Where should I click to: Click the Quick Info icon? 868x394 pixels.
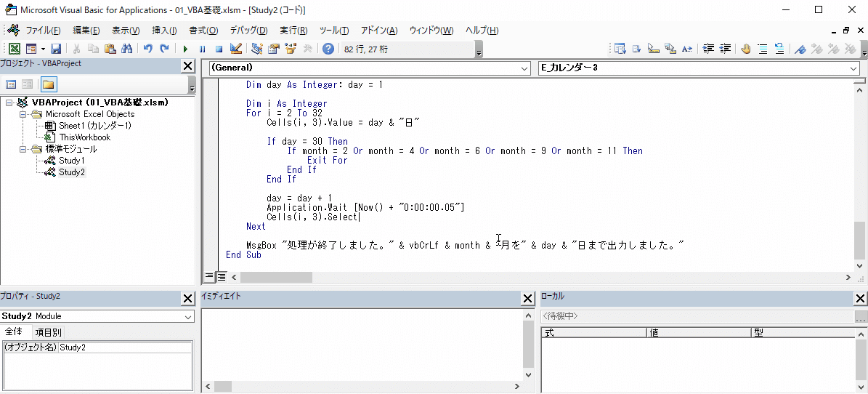pyautogui.click(x=654, y=49)
